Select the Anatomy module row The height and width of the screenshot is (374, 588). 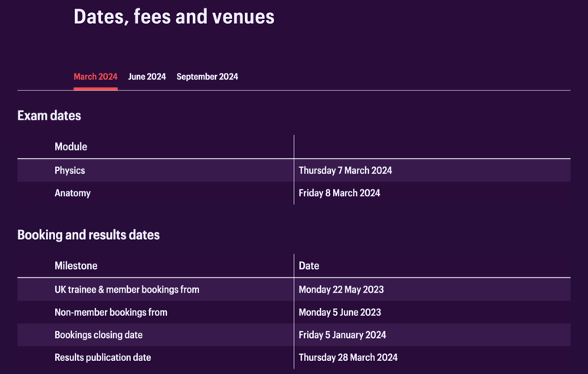click(72, 193)
